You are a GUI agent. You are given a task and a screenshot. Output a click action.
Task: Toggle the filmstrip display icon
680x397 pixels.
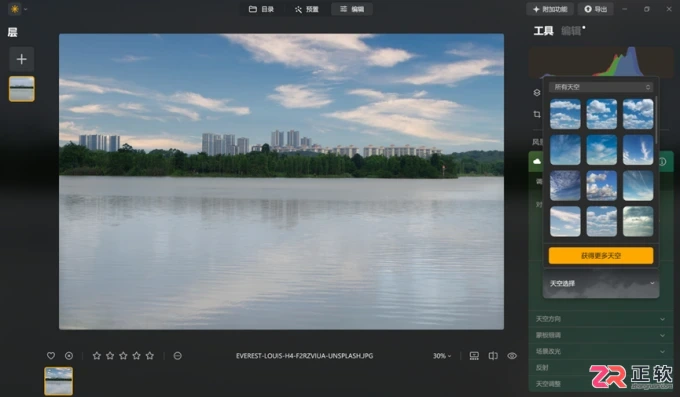point(474,356)
